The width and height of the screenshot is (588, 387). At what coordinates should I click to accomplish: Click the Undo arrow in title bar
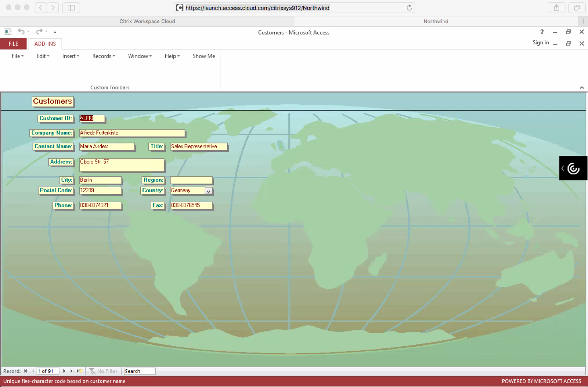pyautogui.click(x=21, y=31)
